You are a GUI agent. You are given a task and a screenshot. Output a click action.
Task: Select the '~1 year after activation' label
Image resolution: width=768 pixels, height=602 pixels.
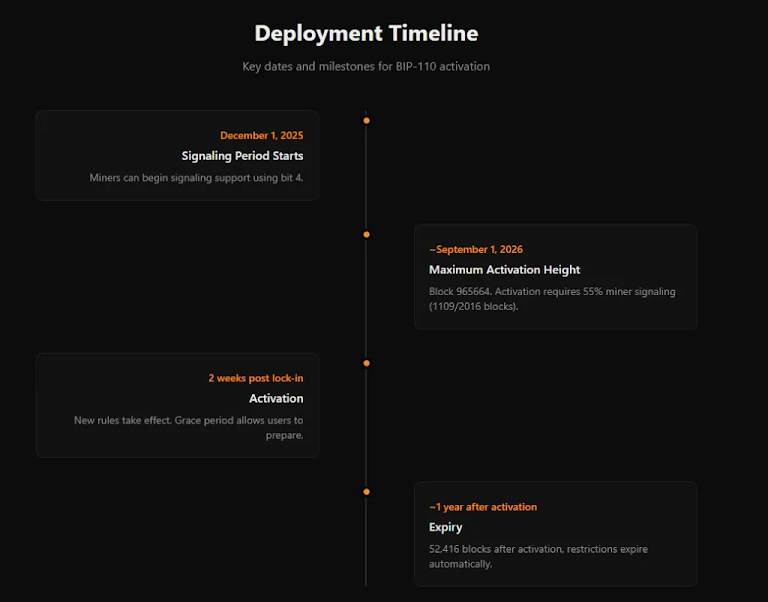tap(483, 507)
